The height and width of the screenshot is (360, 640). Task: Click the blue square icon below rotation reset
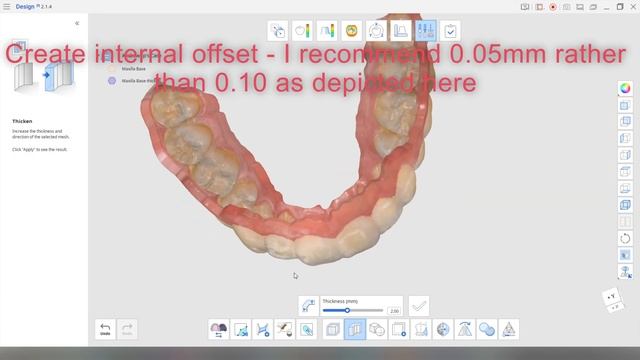[625, 255]
